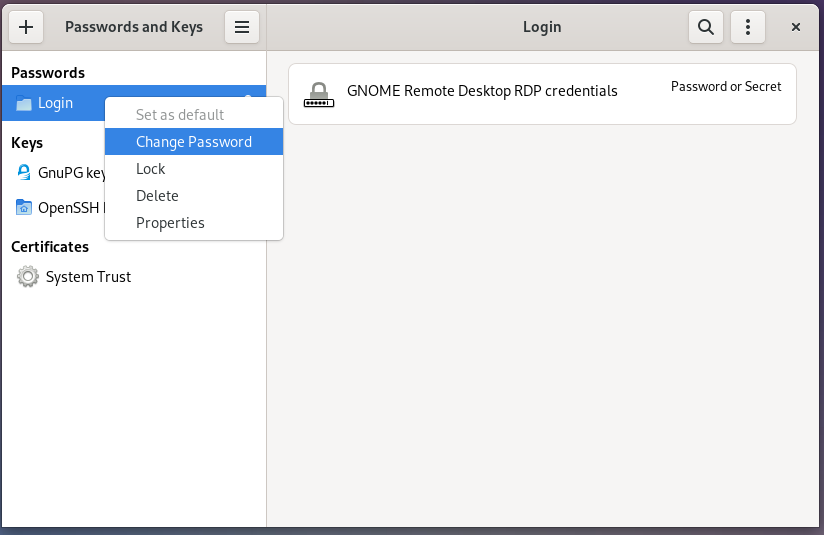Close the Passwords and Keys window

tap(796, 27)
